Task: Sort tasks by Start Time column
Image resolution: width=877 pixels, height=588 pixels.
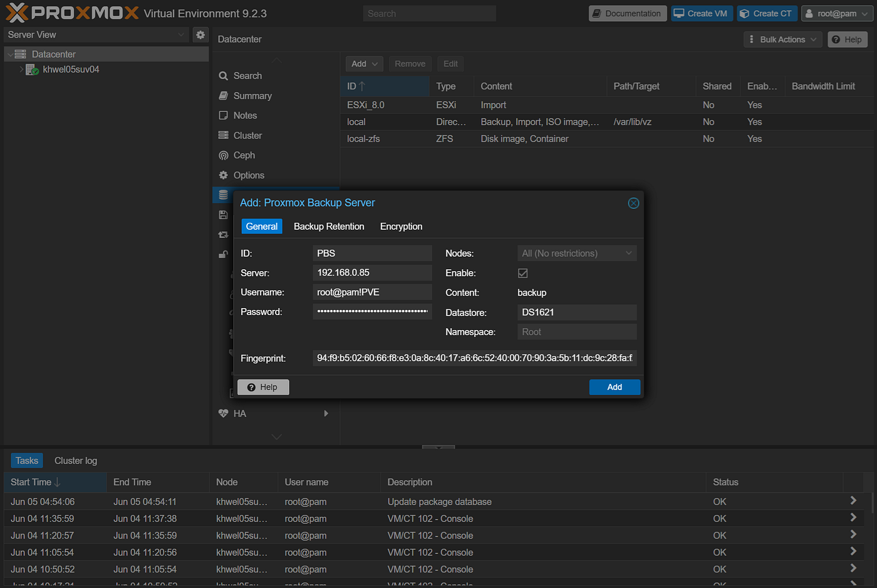Action: coord(56,482)
